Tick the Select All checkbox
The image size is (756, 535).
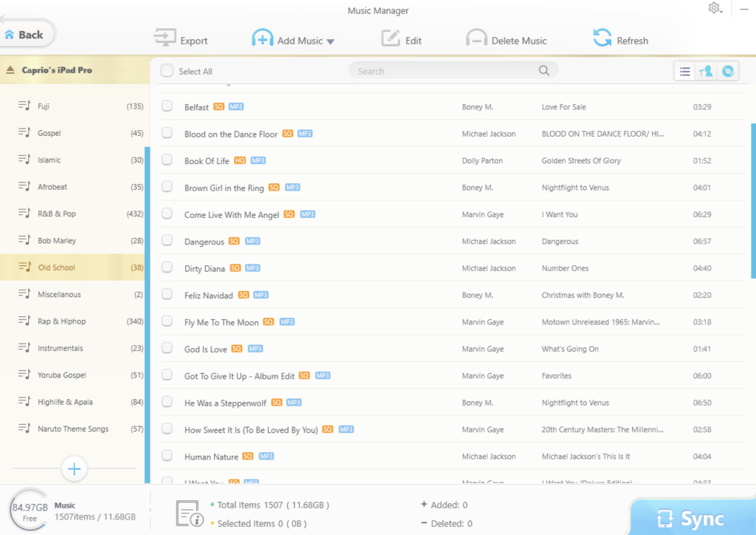tap(167, 71)
